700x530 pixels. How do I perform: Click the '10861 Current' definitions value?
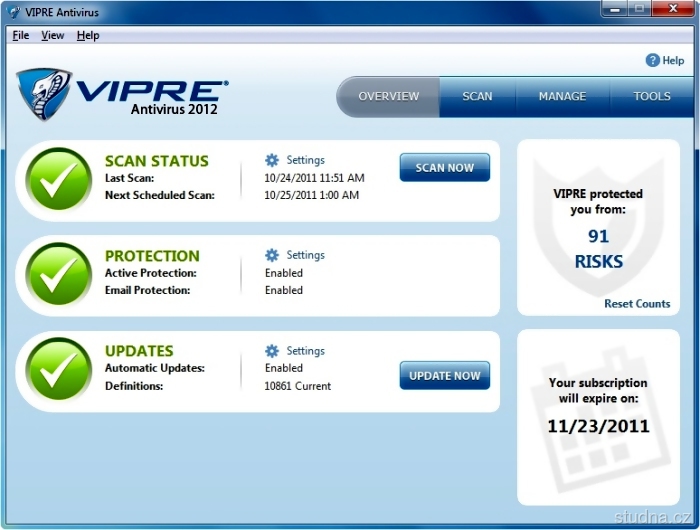coord(298,386)
